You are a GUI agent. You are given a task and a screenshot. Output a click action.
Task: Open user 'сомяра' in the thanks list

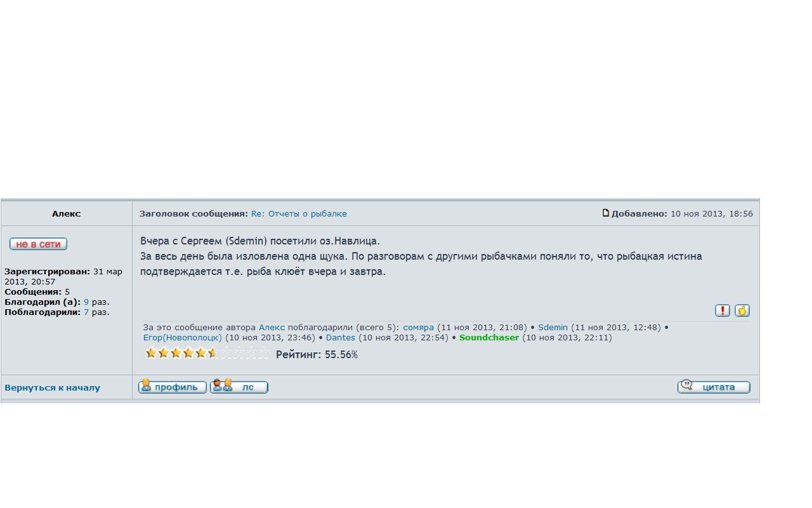pos(418,328)
